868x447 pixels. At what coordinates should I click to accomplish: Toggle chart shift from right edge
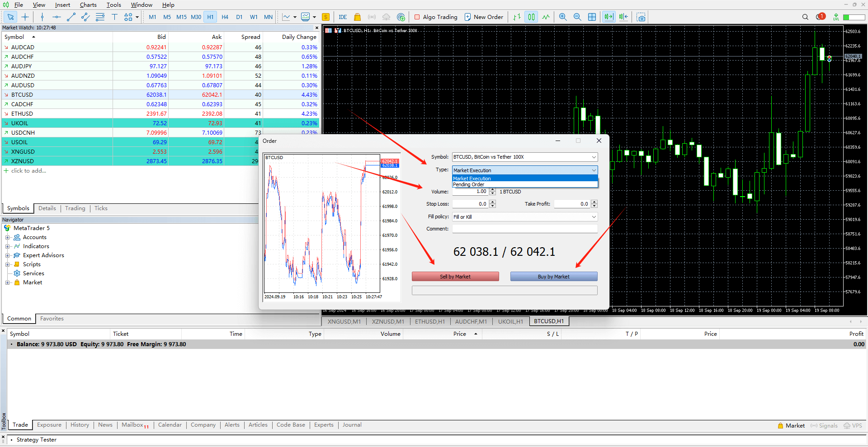coord(623,17)
